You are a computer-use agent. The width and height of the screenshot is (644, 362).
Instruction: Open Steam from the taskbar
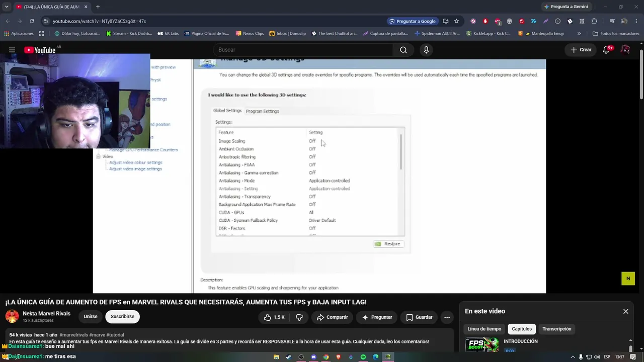click(289, 357)
